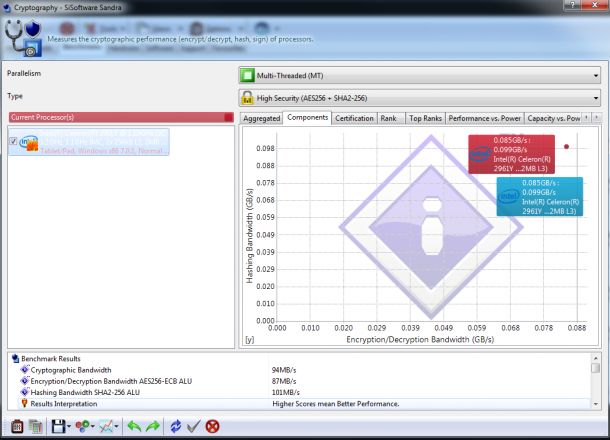
Task: Switch to the Aggregated tab
Action: (261, 118)
